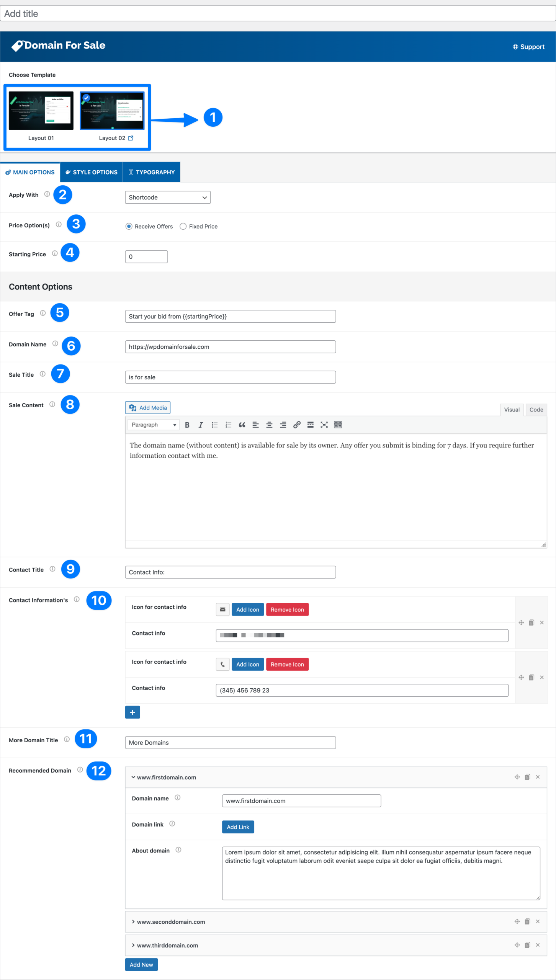Duplicate the phone contact info row
The image size is (556, 980).
(x=531, y=678)
